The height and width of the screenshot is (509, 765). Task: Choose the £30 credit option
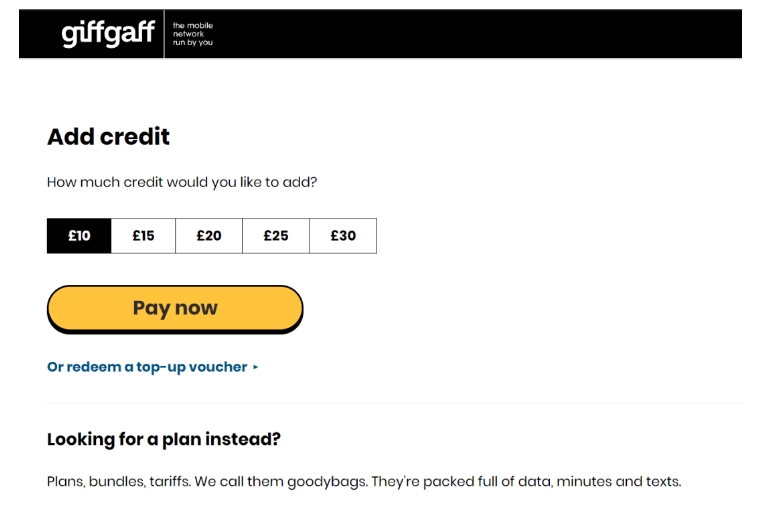tap(343, 236)
